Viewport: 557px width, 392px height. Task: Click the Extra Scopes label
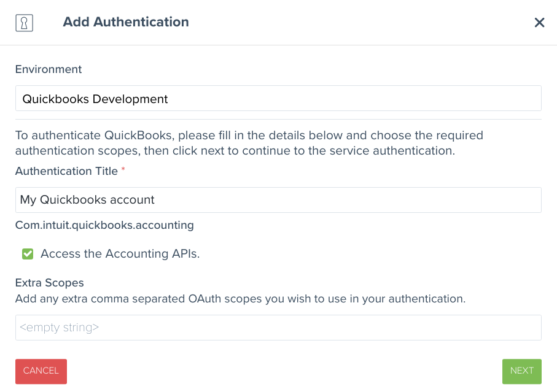pos(49,283)
